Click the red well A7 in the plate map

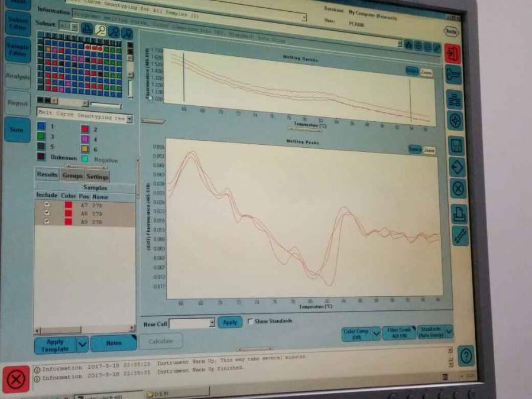click(x=87, y=47)
